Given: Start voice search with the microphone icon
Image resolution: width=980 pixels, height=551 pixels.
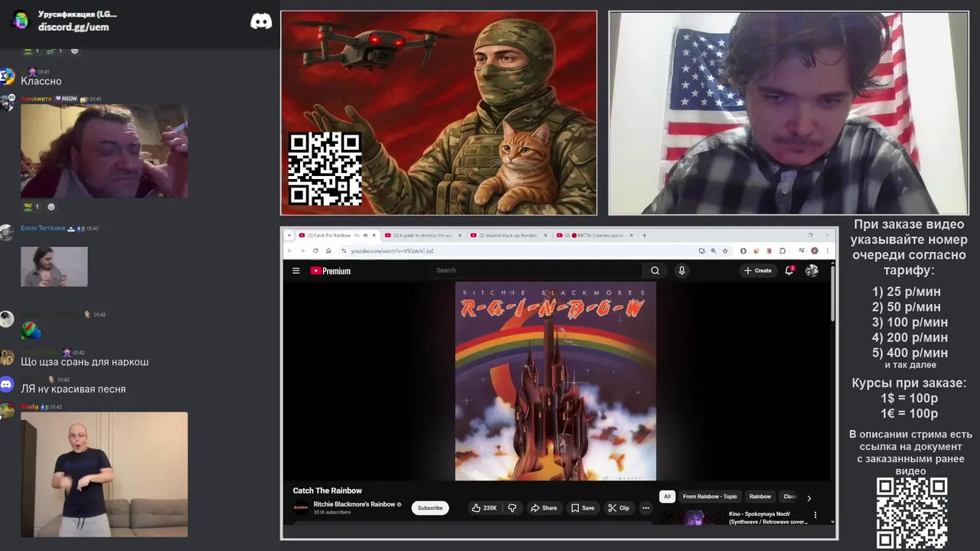Looking at the screenshot, I should (x=681, y=270).
